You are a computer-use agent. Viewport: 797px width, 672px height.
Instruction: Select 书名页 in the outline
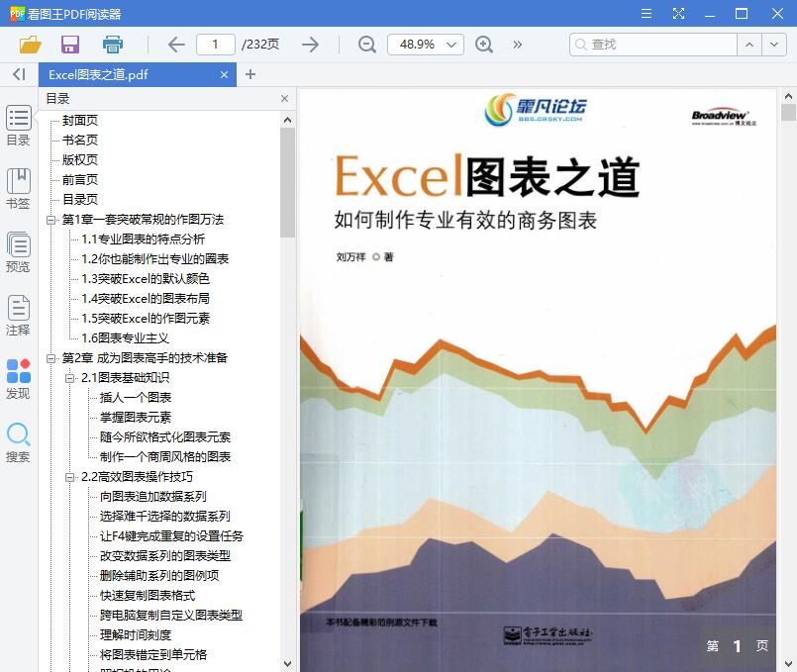[80, 141]
